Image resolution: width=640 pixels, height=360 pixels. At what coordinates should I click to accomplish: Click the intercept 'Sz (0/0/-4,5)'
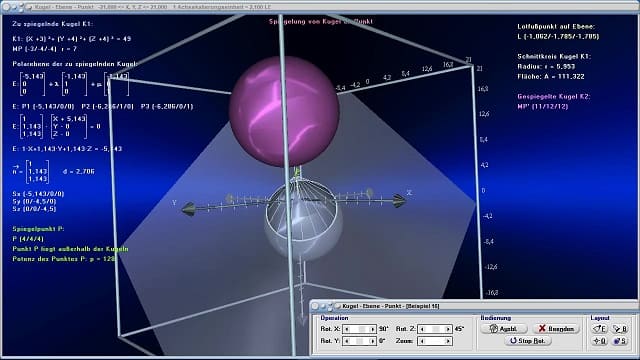coord(34,209)
